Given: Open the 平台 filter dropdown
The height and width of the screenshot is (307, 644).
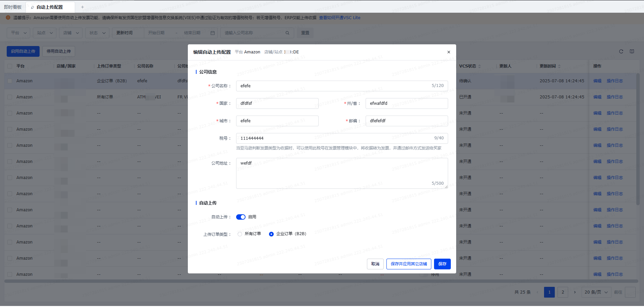Looking at the screenshot, I should pos(18,33).
